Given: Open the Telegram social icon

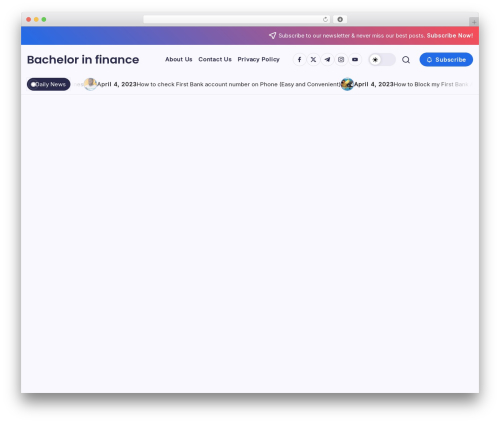Looking at the screenshot, I should [x=327, y=60].
